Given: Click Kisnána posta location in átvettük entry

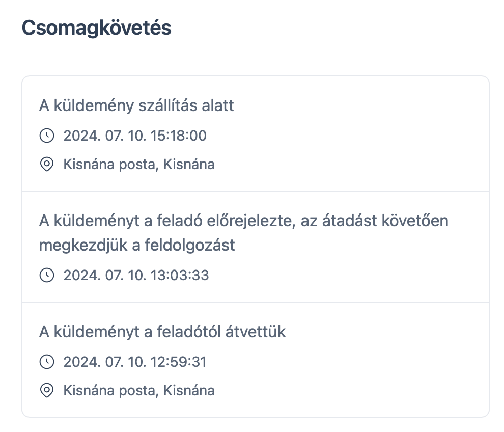Looking at the screenshot, I should click(x=139, y=391).
